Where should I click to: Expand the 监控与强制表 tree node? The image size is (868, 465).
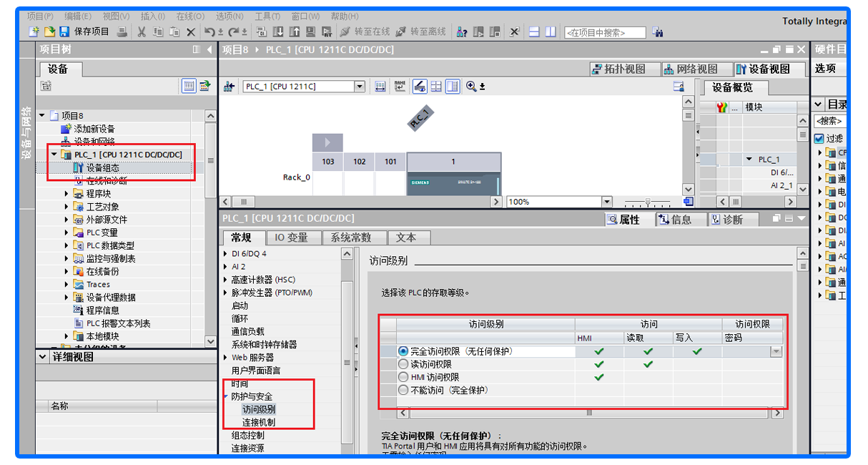coord(67,258)
